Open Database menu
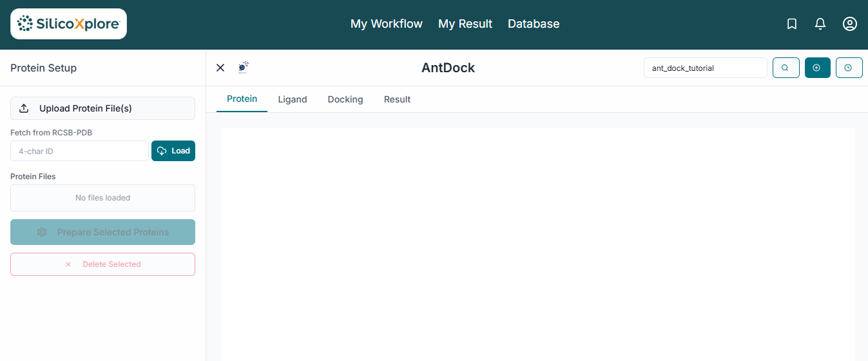This screenshot has height=361, width=868. click(534, 24)
